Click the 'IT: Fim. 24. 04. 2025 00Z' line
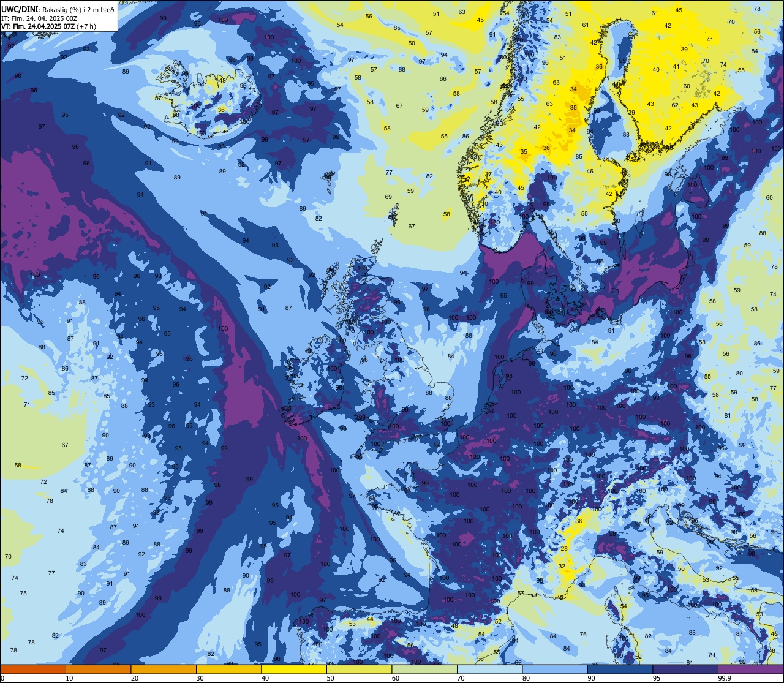Image resolution: width=784 pixels, height=683 pixels. [x=39, y=18]
